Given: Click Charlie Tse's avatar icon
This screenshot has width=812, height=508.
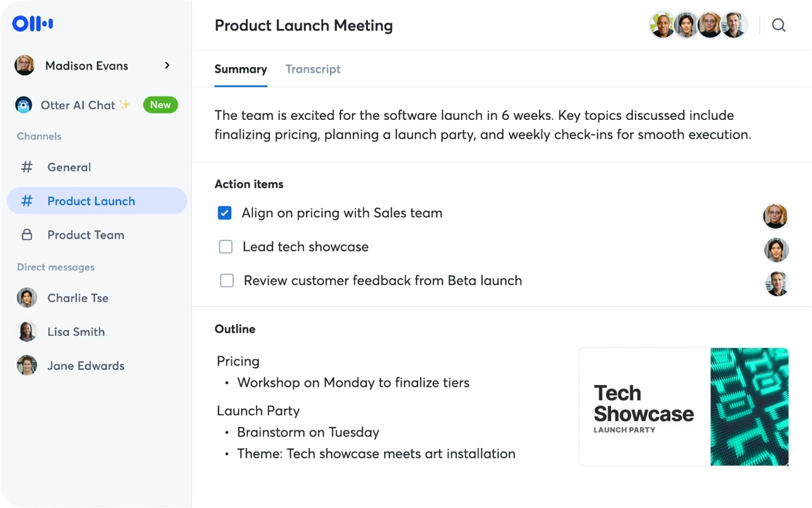Looking at the screenshot, I should [27, 298].
